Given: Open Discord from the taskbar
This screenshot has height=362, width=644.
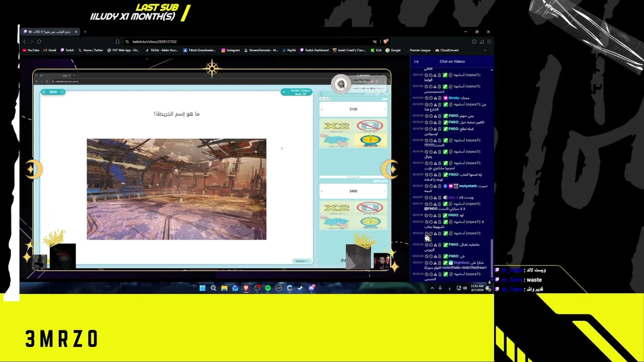Looking at the screenshot, I should click(x=311, y=288).
